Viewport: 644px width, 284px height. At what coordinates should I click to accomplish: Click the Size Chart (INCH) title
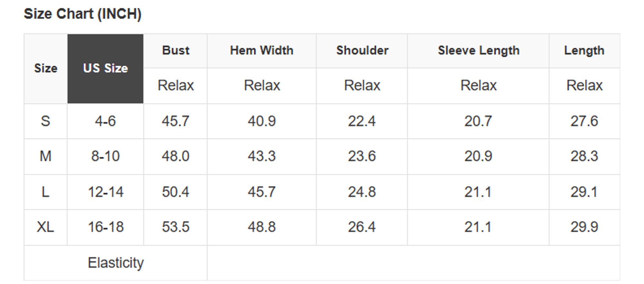(82, 14)
